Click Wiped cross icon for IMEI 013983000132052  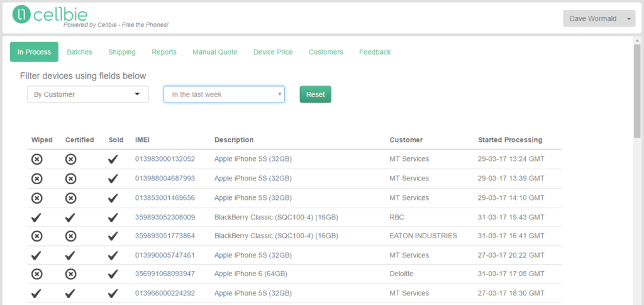pos(37,159)
